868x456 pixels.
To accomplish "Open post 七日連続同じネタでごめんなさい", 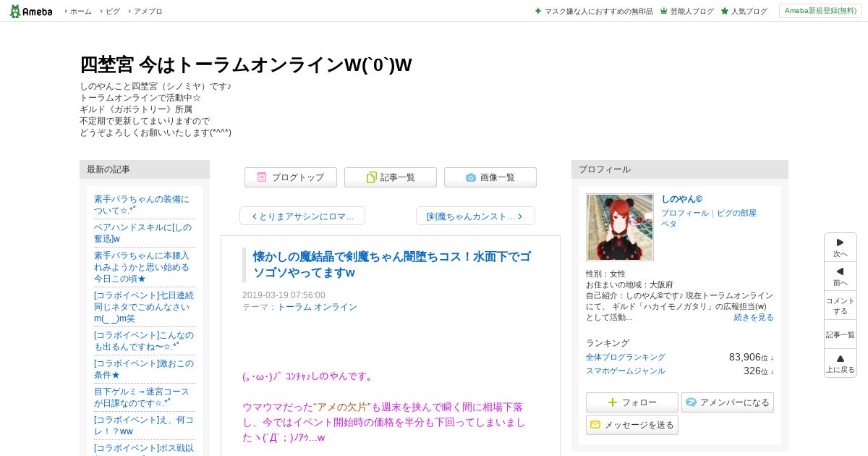I will pos(144,307).
